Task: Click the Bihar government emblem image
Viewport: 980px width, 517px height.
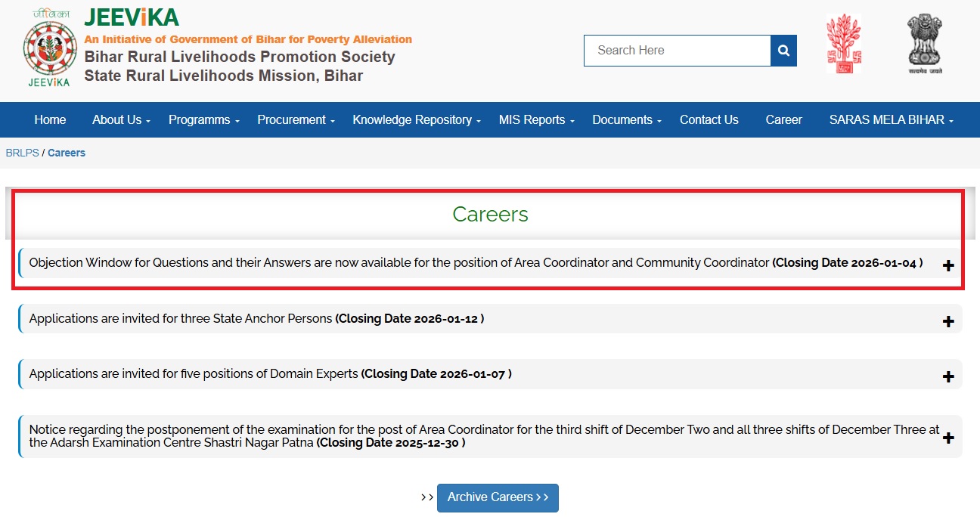Action: tap(843, 43)
